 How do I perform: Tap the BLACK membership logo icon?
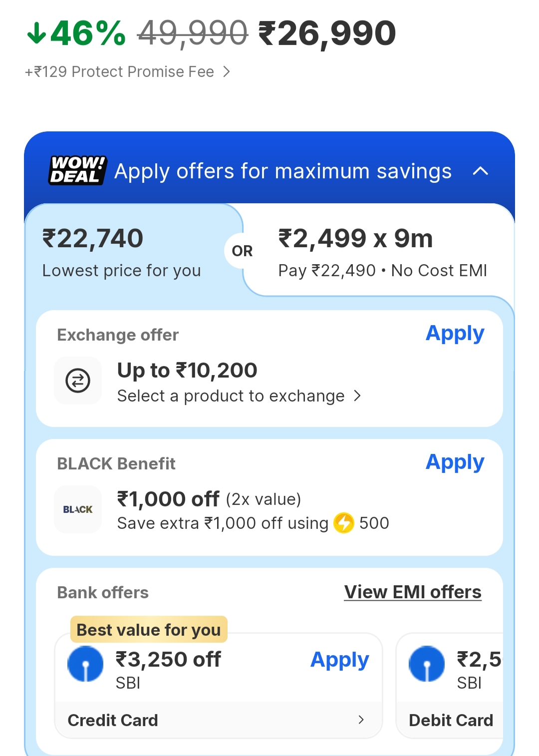click(78, 509)
